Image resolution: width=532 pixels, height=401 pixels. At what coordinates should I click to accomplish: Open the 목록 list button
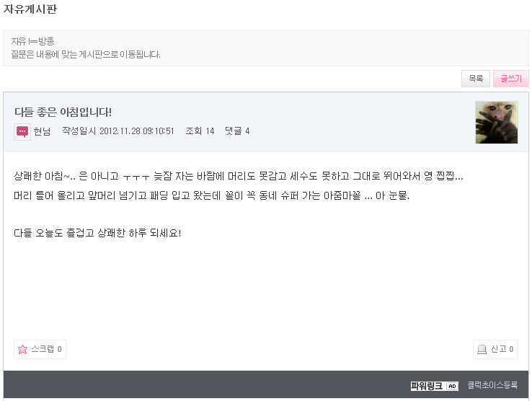pyautogui.click(x=476, y=79)
